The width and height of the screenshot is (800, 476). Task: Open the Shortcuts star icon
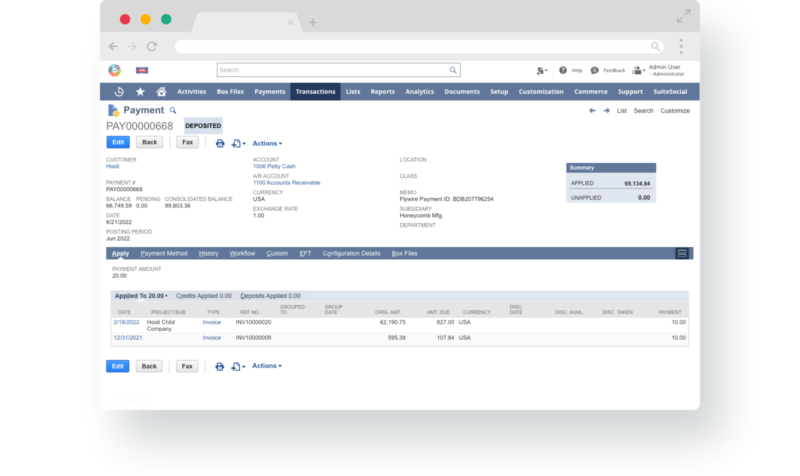tap(140, 91)
